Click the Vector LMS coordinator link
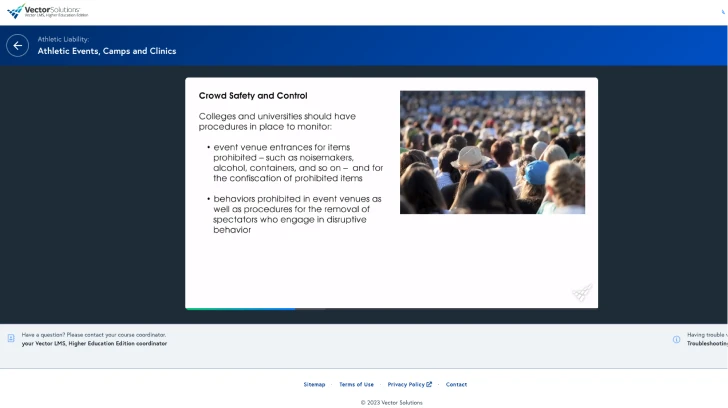Screen dimensions: 728x408 coord(94,343)
